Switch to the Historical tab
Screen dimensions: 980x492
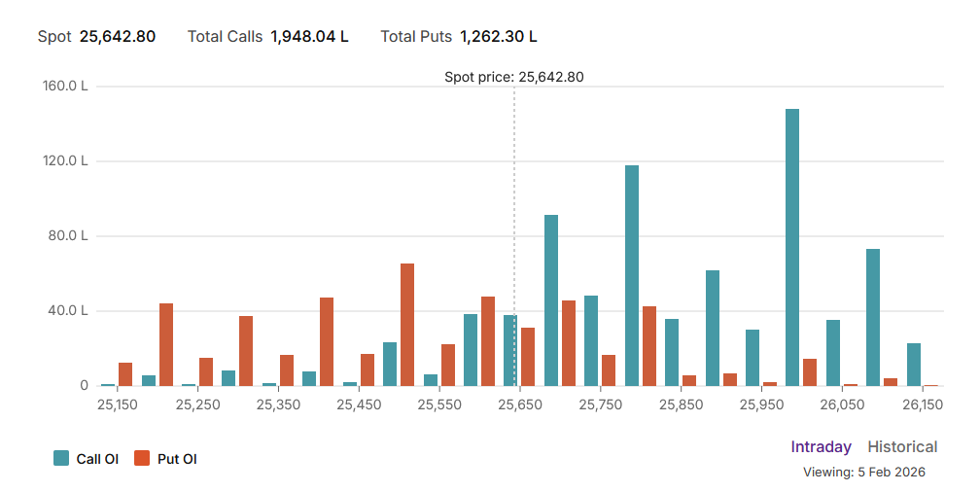click(902, 447)
